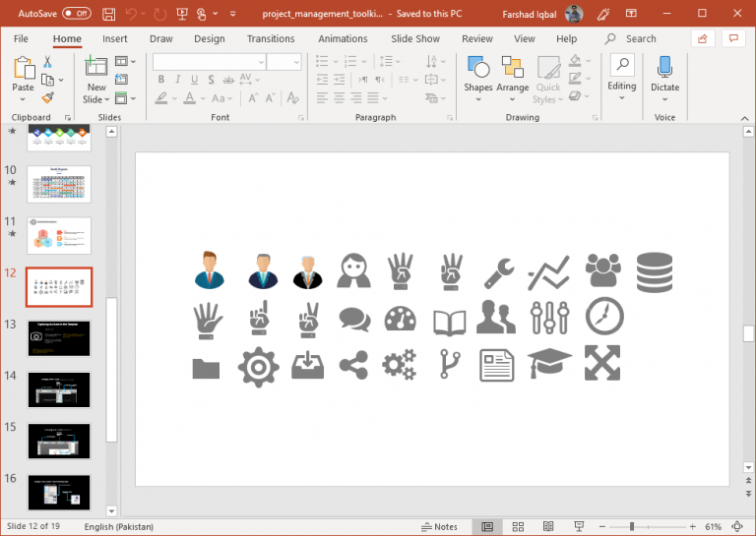The height and width of the screenshot is (536, 756).
Task: Click the Share icon button
Action: (703, 38)
